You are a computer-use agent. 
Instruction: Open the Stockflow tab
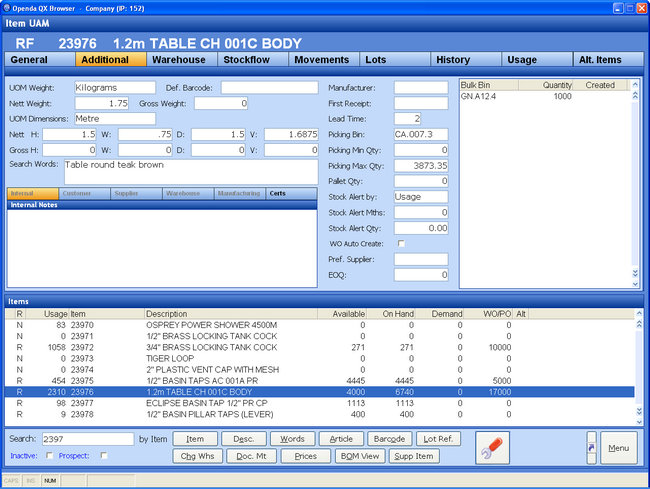[x=253, y=60]
